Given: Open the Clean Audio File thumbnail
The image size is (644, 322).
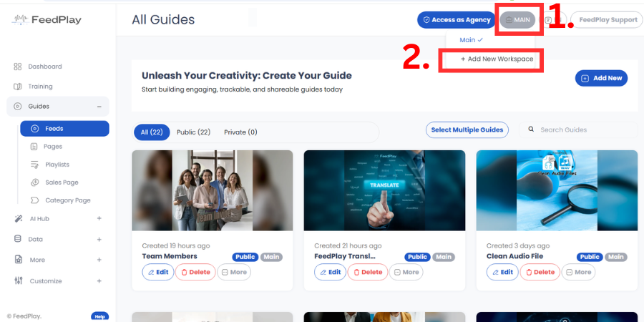Looking at the screenshot, I should point(557,190).
